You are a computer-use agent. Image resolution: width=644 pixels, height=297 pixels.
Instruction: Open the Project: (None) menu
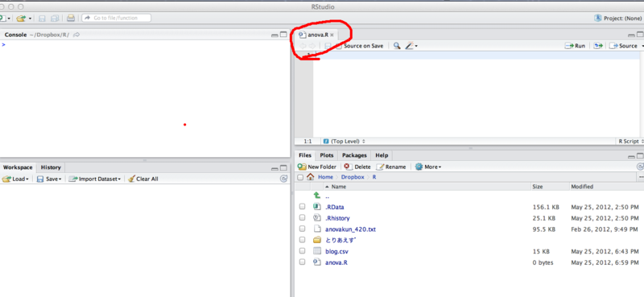(x=618, y=18)
